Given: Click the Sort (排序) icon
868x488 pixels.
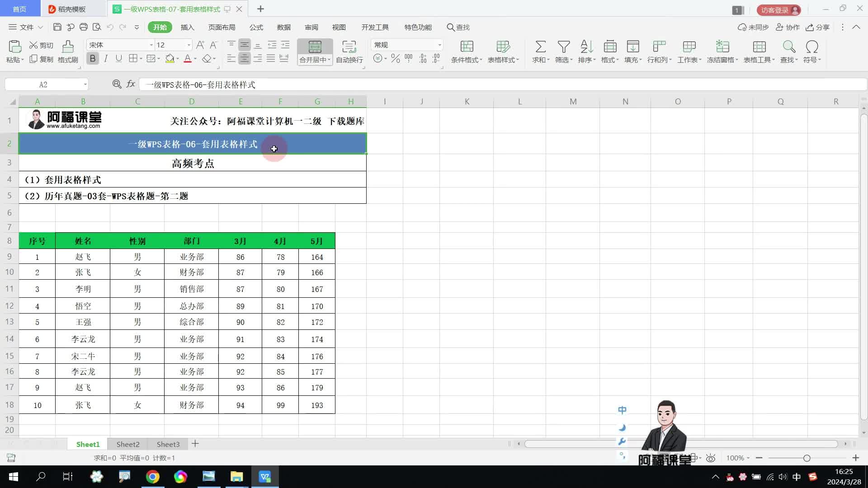Looking at the screenshot, I should tap(586, 47).
